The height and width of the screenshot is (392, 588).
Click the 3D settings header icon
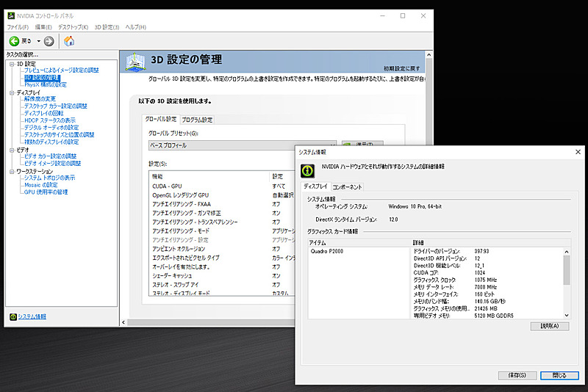click(x=135, y=62)
